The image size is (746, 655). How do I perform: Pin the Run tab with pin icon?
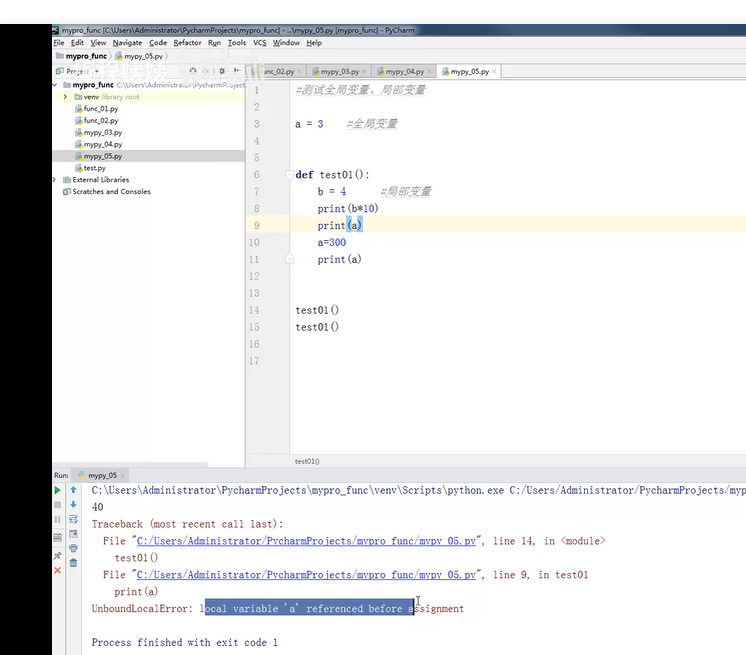click(x=58, y=555)
